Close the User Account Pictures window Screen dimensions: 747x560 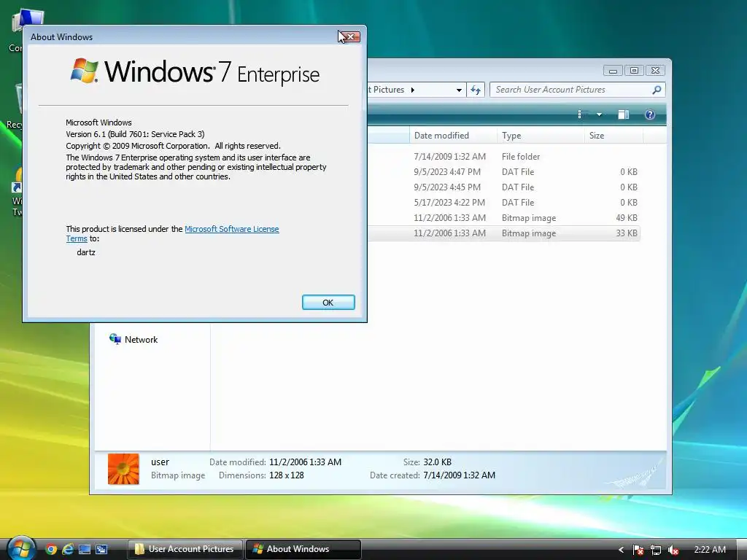tap(656, 71)
